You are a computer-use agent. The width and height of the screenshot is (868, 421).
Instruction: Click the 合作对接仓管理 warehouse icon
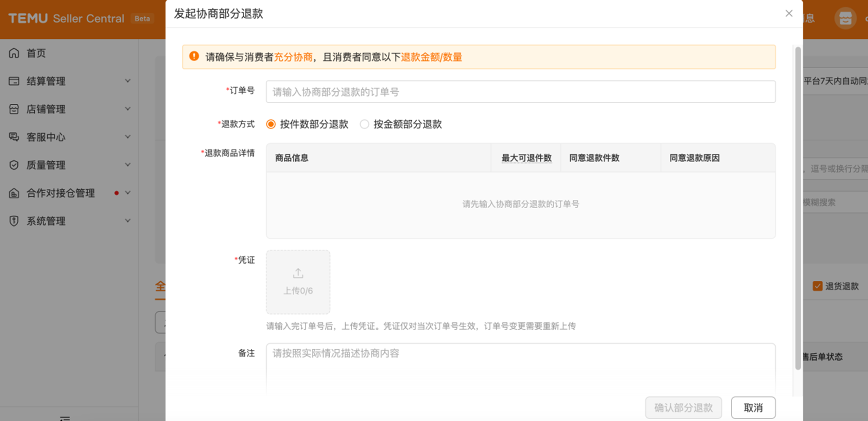(x=14, y=193)
